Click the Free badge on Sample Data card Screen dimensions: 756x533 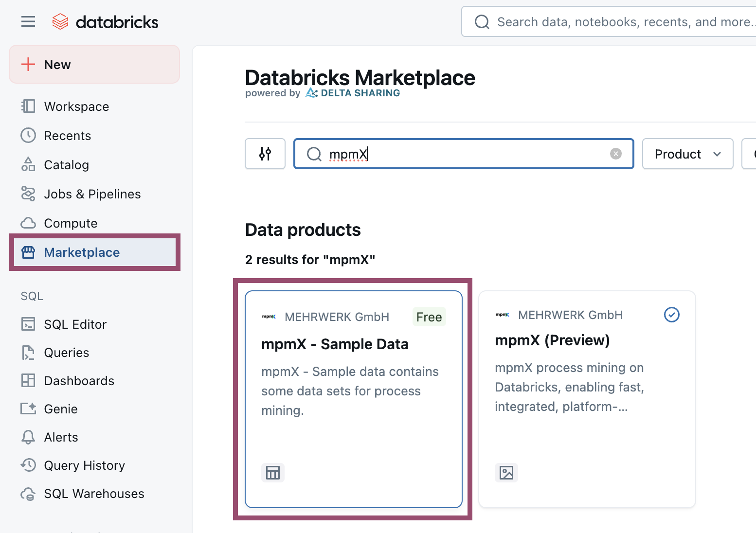tap(429, 317)
